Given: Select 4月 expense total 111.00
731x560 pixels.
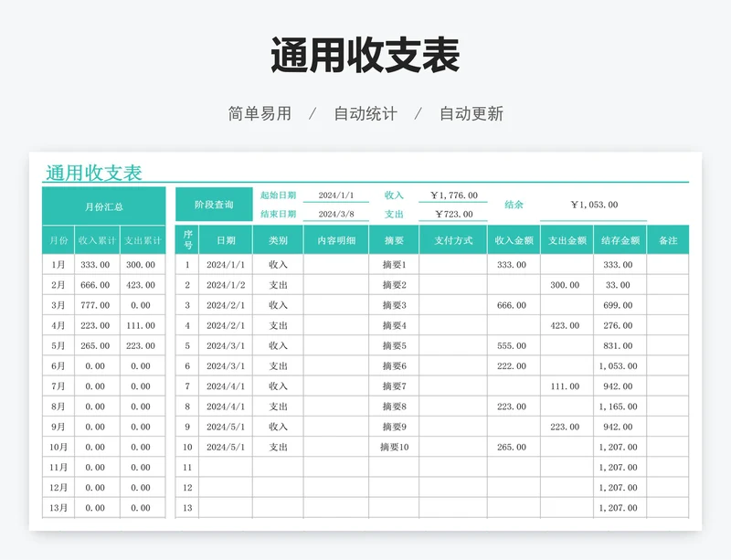Looking at the screenshot, I should click(x=141, y=325).
